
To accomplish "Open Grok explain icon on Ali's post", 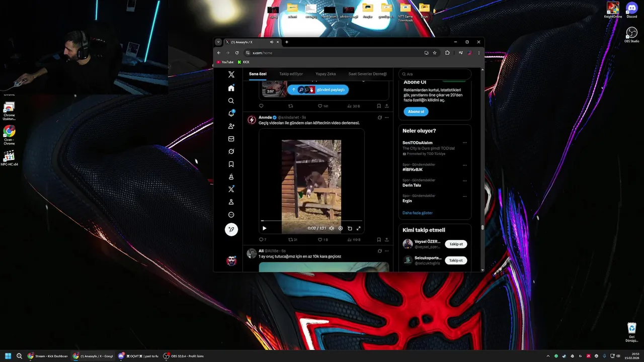I will coord(380,251).
